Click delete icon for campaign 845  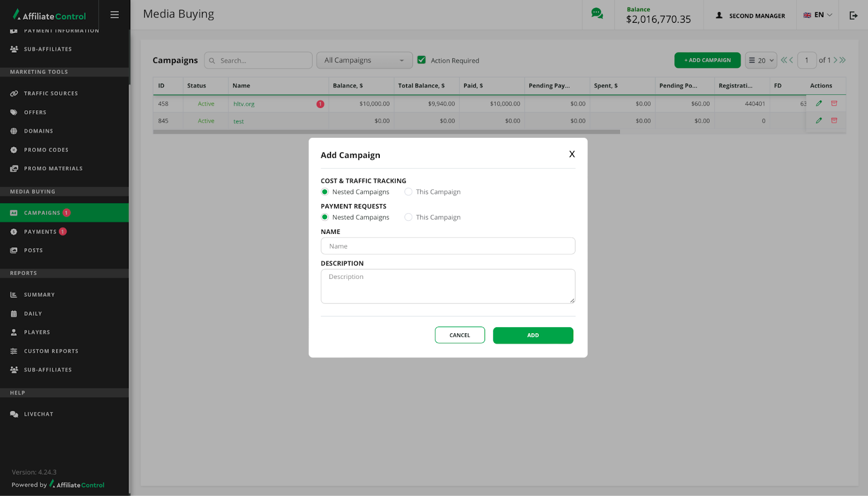click(834, 120)
